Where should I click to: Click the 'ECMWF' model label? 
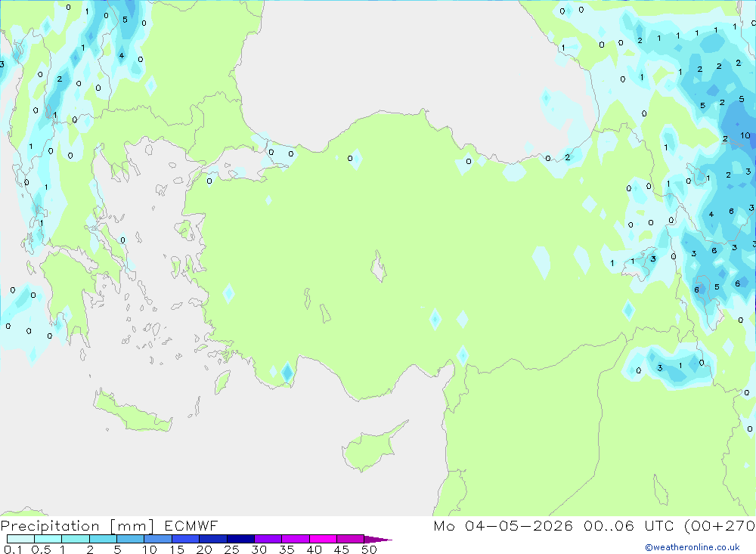[191, 525]
